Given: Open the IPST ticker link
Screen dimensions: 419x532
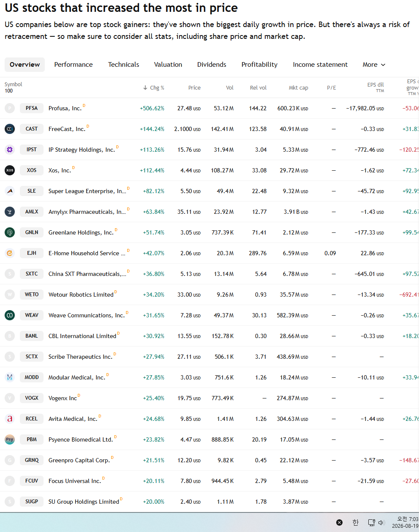Looking at the screenshot, I should tap(32, 150).
